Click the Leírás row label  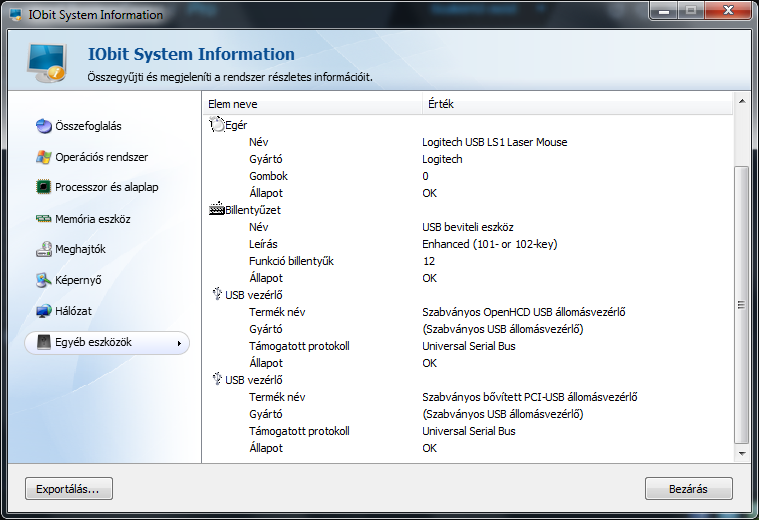click(x=263, y=244)
